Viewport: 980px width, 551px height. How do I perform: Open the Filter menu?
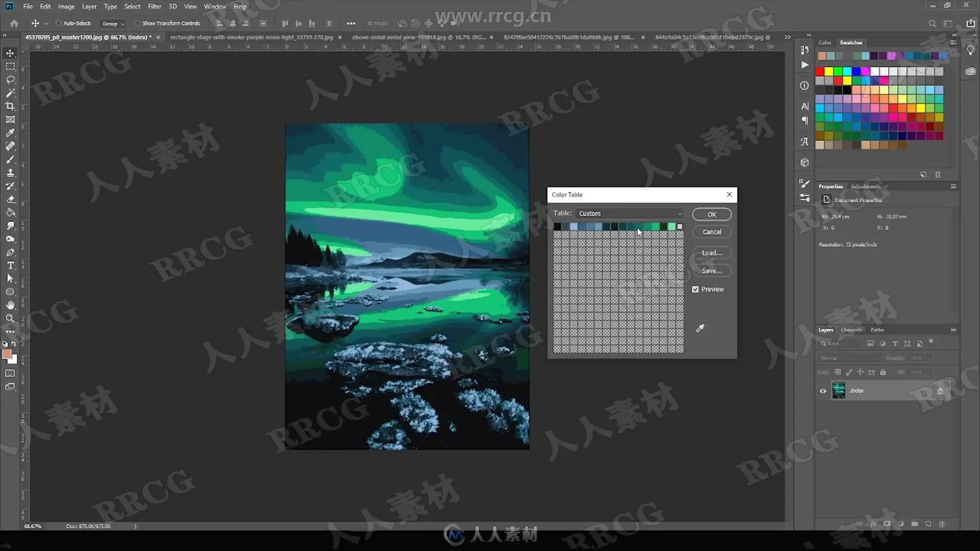[x=154, y=7]
